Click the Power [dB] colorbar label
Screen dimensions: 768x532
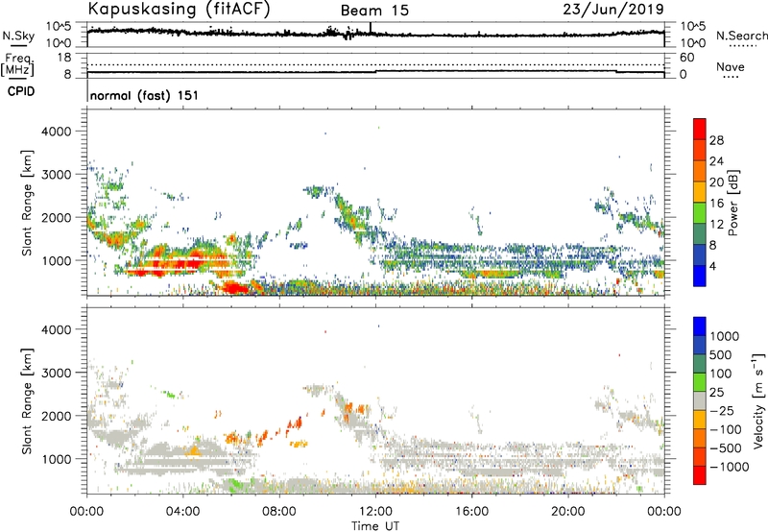[x=732, y=203]
